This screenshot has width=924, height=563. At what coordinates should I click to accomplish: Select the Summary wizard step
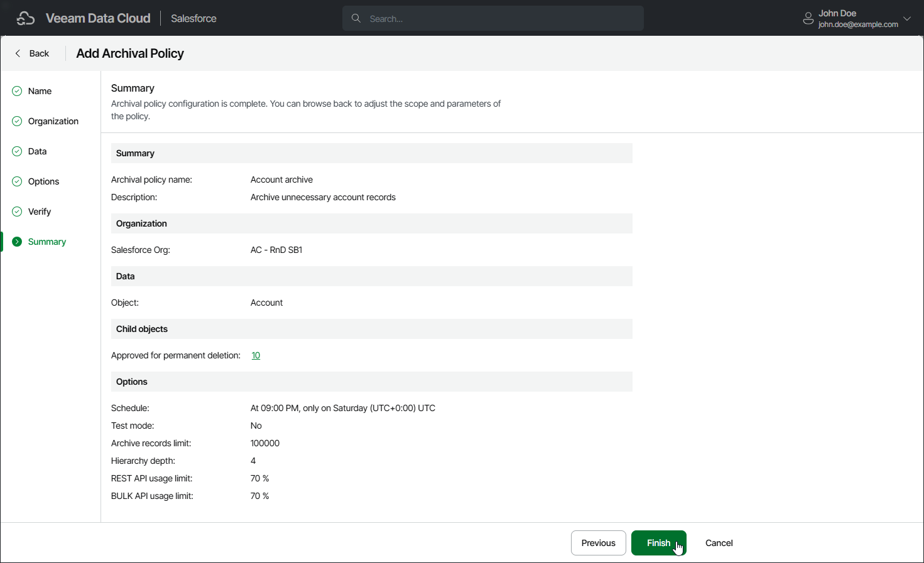pyautogui.click(x=47, y=242)
